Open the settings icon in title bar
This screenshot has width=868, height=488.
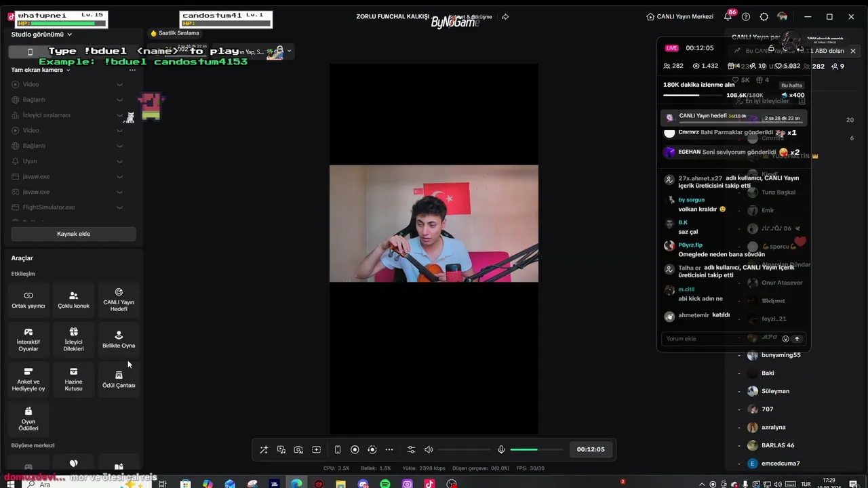coord(764,16)
